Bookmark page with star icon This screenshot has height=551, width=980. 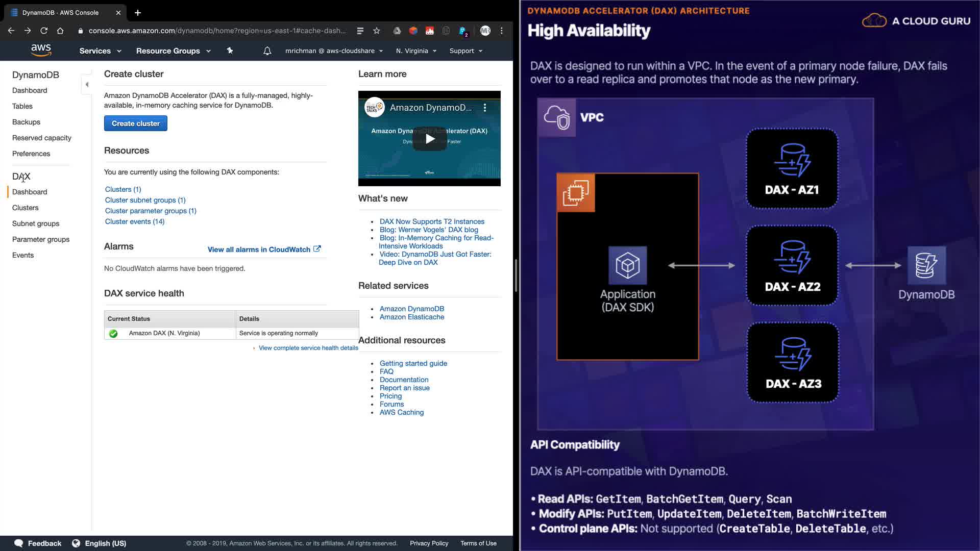pyautogui.click(x=377, y=31)
